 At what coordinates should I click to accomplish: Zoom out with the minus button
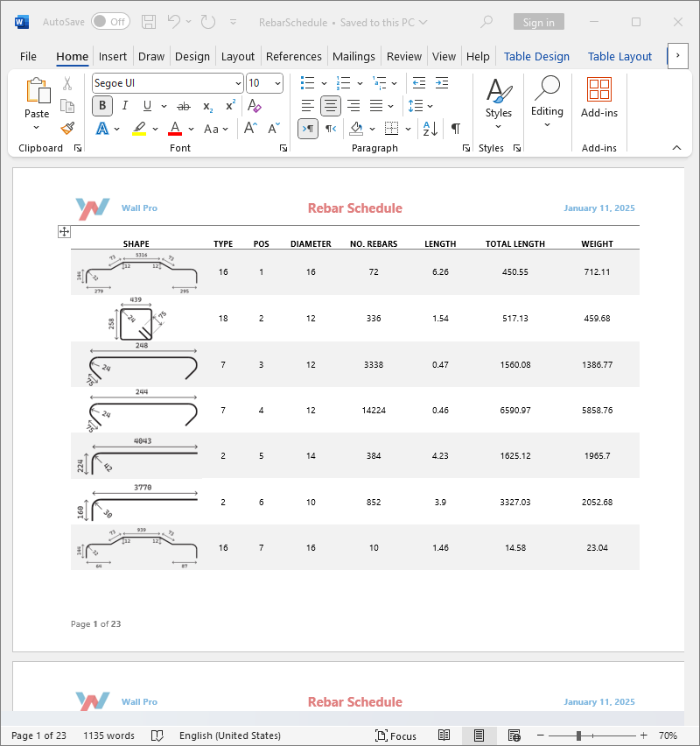pos(540,735)
